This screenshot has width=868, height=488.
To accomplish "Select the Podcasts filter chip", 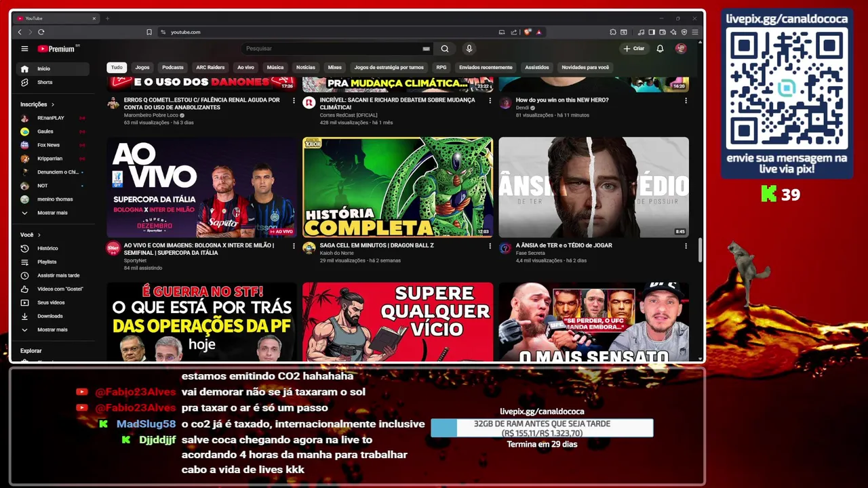I will point(173,67).
